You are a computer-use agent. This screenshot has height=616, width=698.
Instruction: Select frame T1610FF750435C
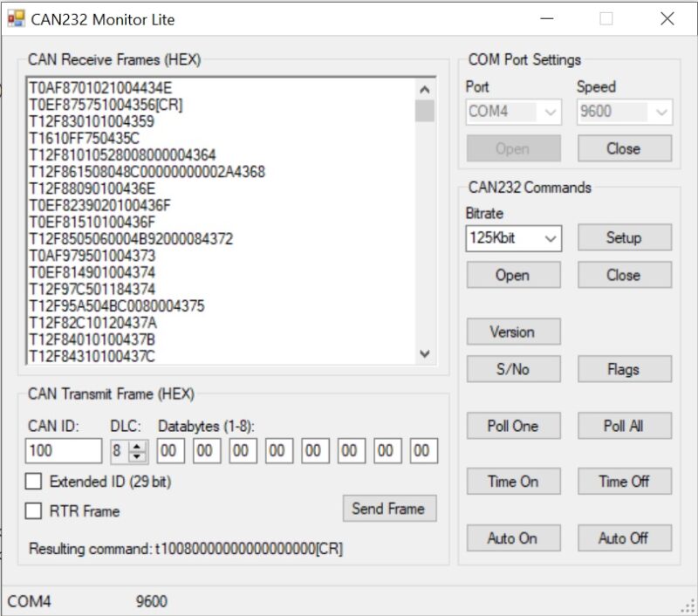pyautogui.click(x=84, y=139)
